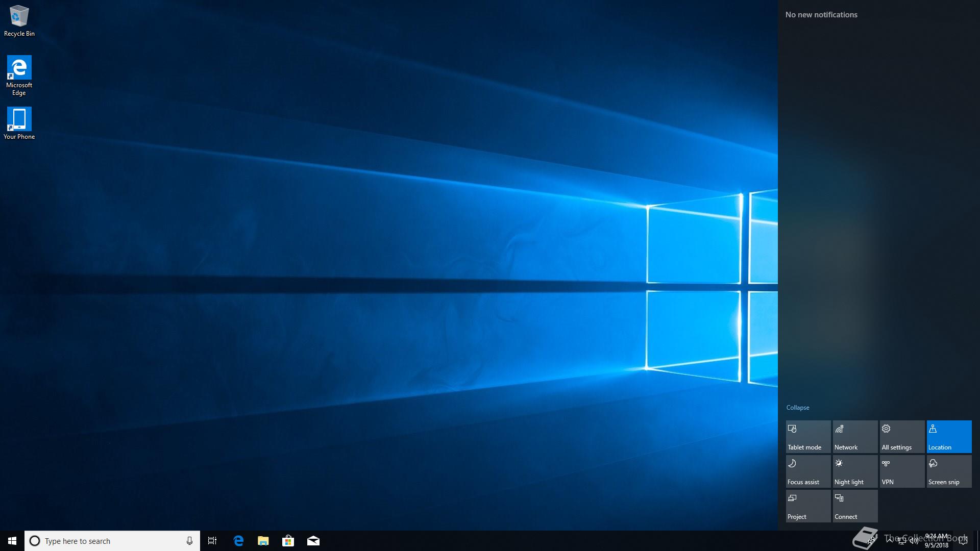This screenshot has width=980, height=551.
Task: Turn off the Location quick action
Action: [x=949, y=437]
